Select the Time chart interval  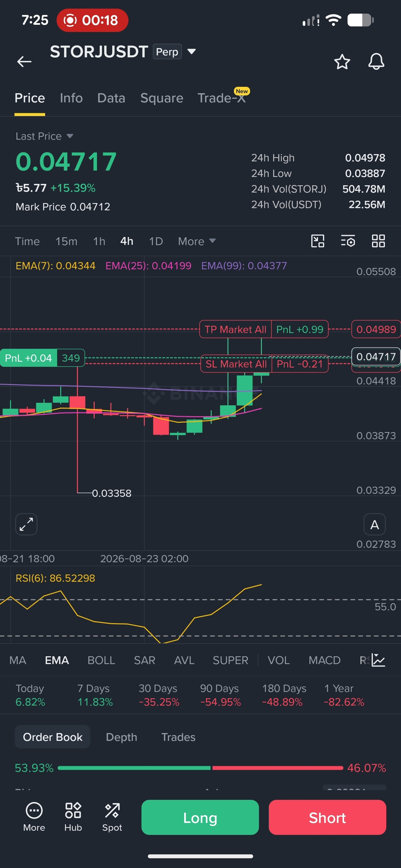click(27, 241)
